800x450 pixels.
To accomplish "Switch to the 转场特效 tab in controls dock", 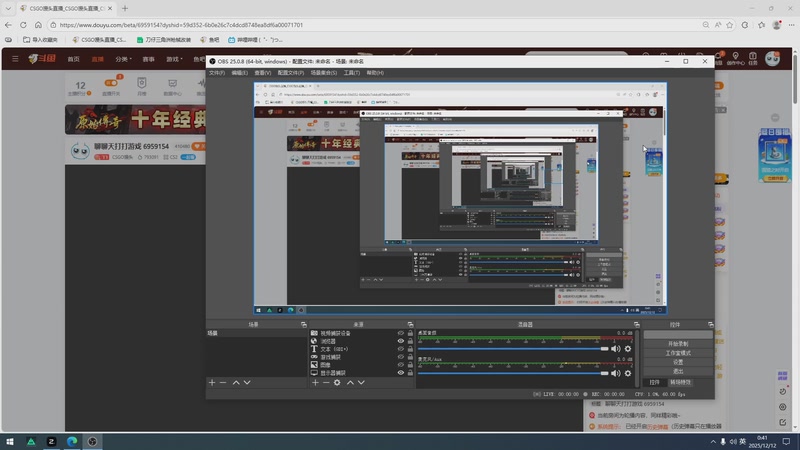I will coord(680,382).
